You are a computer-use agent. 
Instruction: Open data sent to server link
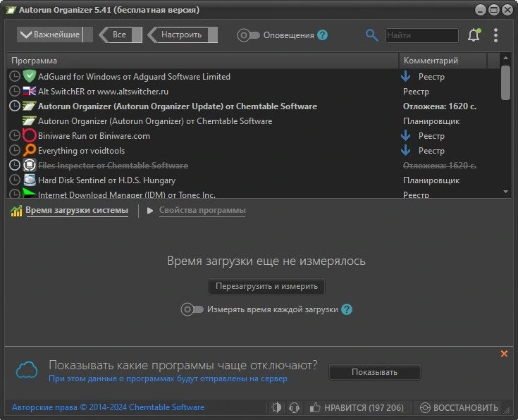click(x=168, y=378)
